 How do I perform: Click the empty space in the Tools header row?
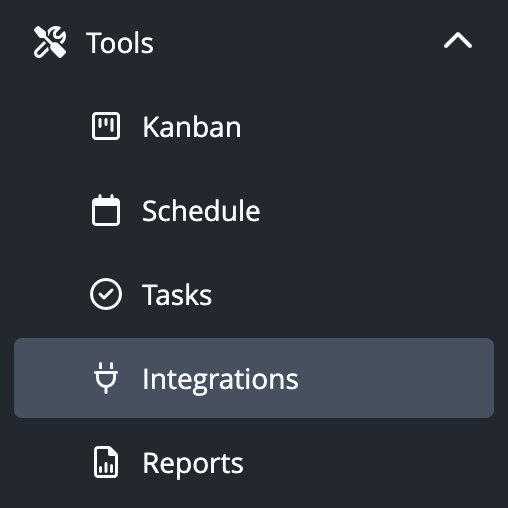pos(297,42)
